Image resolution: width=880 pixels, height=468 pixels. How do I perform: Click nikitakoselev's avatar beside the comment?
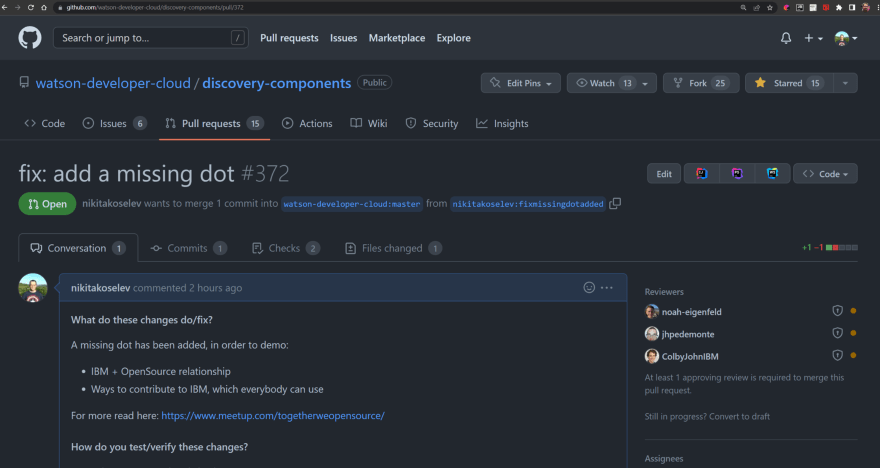[33, 288]
